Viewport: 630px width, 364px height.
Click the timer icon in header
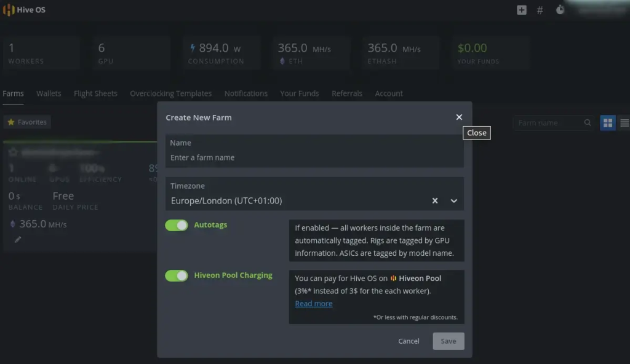tap(560, 10)
